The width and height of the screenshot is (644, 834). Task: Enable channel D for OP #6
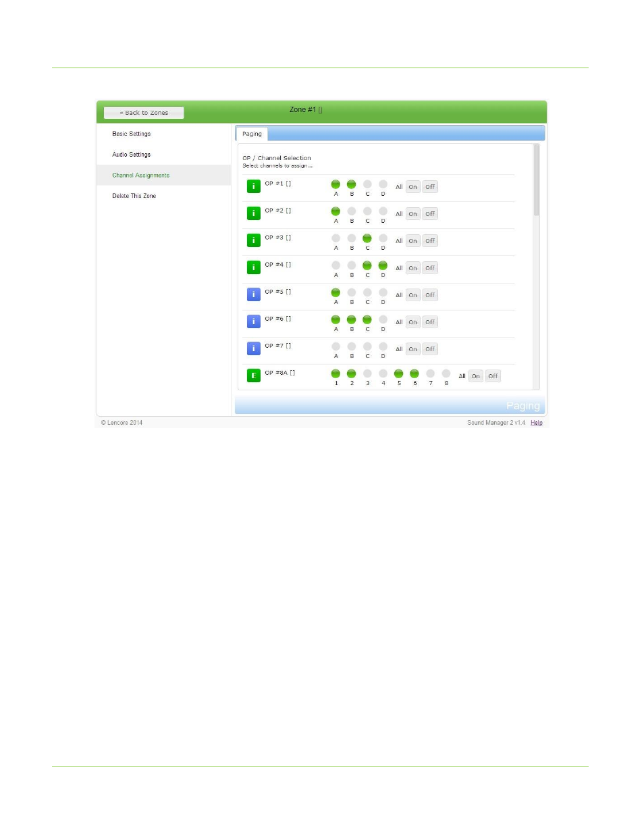[x=383, y=319]
